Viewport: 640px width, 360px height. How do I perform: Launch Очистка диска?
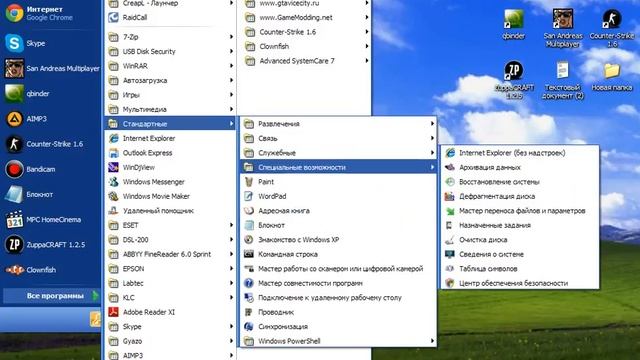click(520, 240)
